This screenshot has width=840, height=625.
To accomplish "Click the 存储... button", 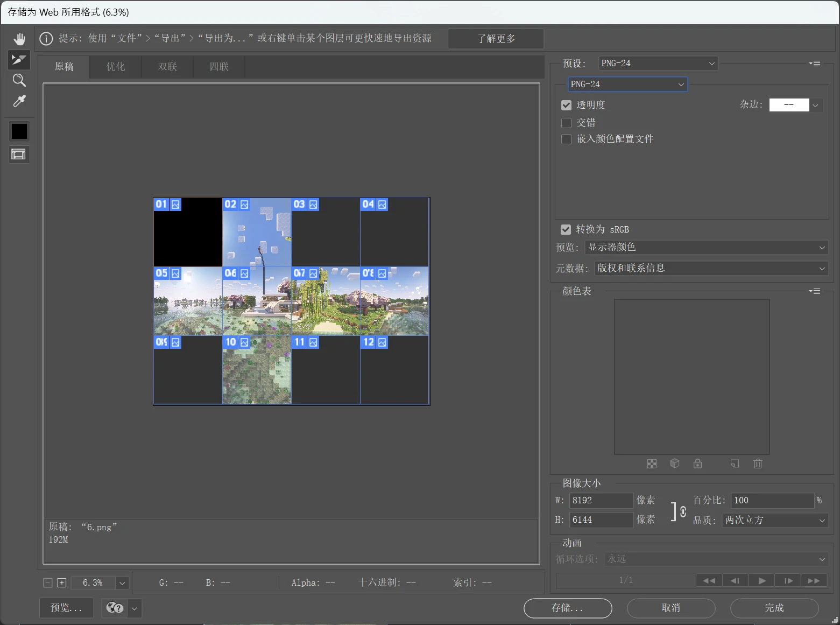I will coord(568,608).
